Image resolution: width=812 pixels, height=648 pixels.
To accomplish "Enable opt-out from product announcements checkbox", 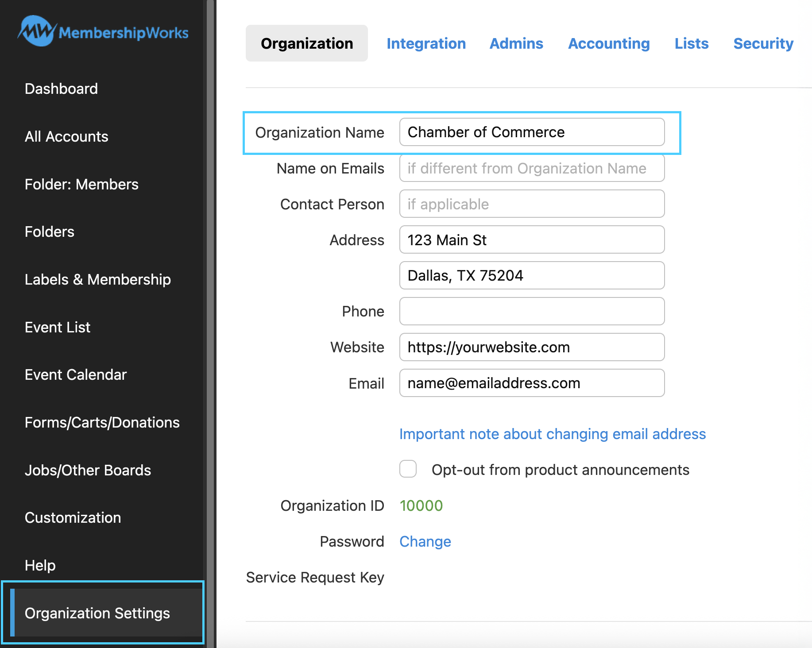I will click(x=408, y=469).
